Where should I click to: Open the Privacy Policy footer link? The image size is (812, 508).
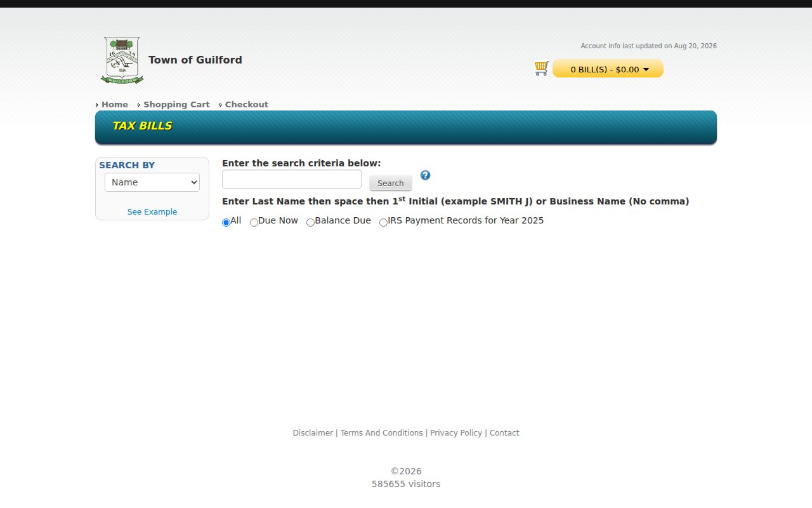click(x=456, y=433)
